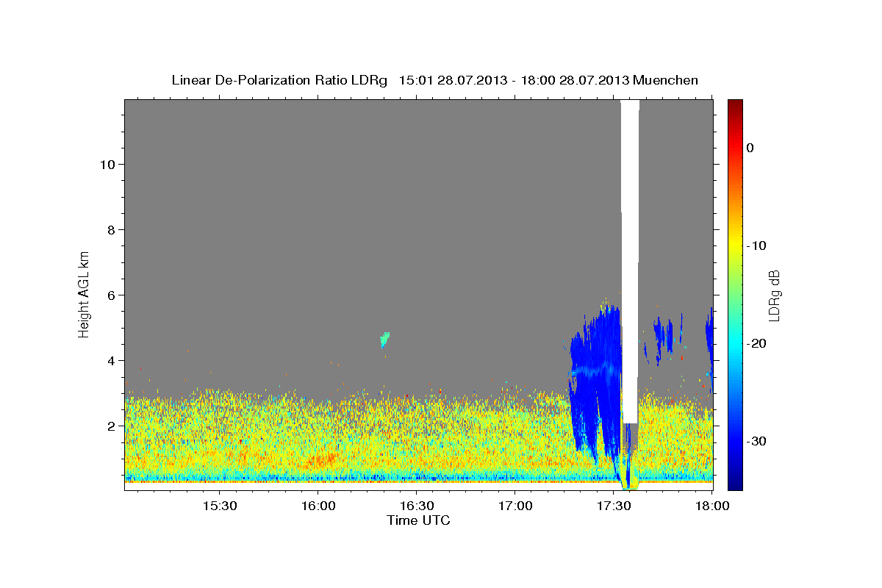Click the '18:00' time axis label

pyautogui.click(x=711, y=506)
